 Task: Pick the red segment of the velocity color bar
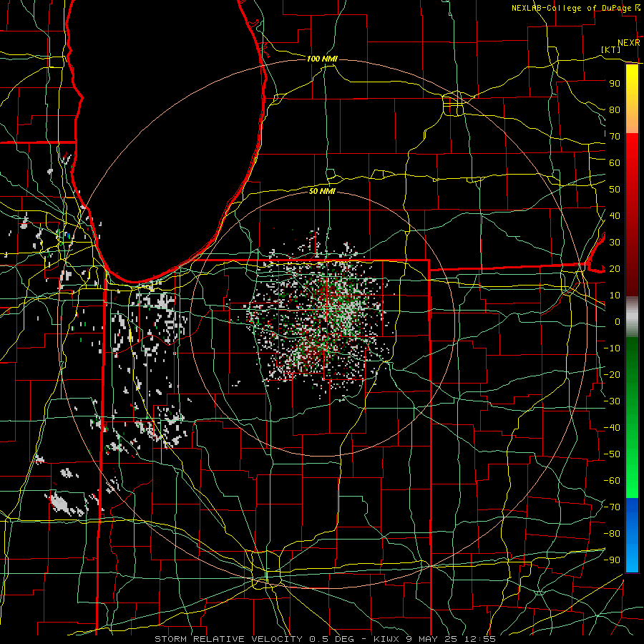click(632, 215)
